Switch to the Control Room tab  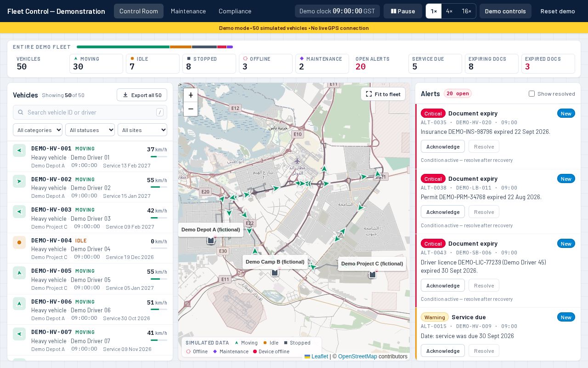pos(139,11)
